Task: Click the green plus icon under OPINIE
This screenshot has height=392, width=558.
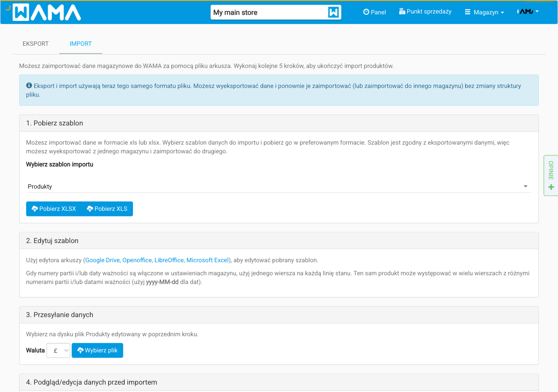Action: click(x=551, y=187)
